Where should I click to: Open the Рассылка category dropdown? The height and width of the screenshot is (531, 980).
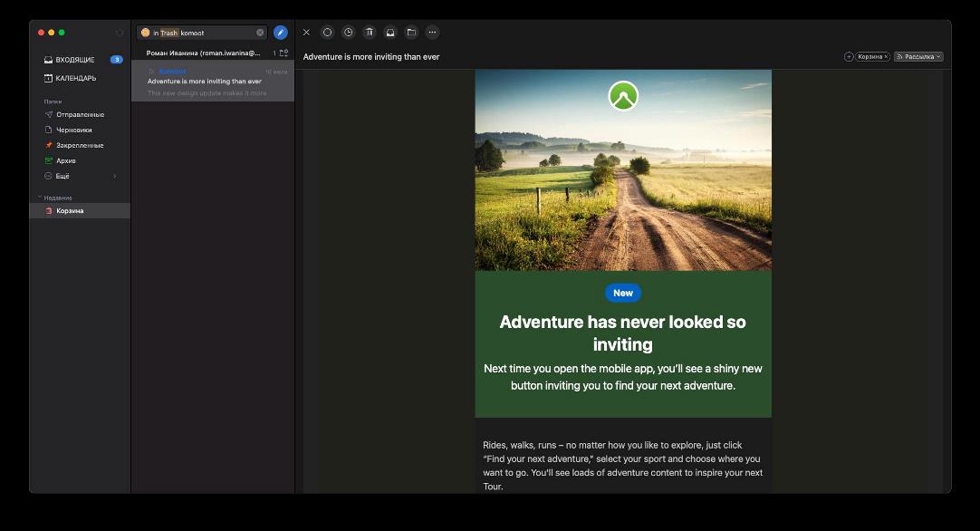tap(918, 57)
